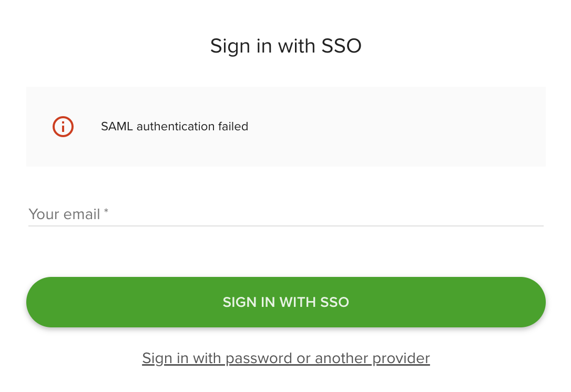The width and height of the screenshot is (571, 392).
Task: Click the gray error notification banner
Action: coord(368,127)
